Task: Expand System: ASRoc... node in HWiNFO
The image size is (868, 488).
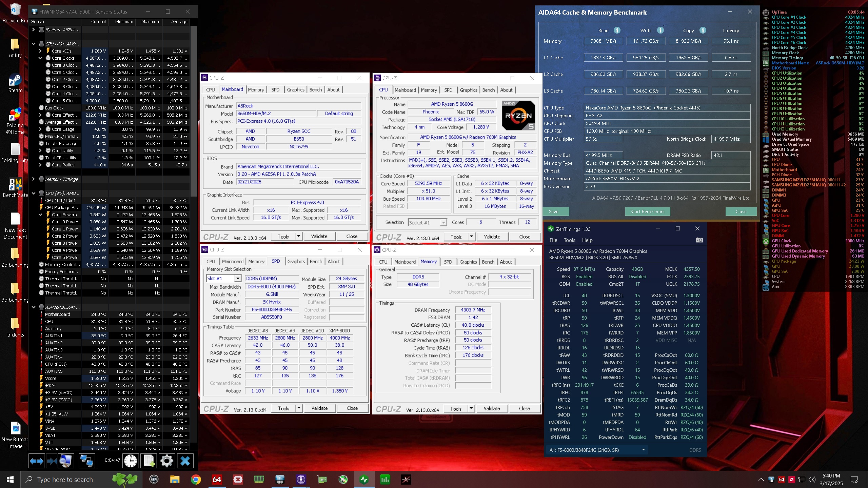Action: (33, 29)
